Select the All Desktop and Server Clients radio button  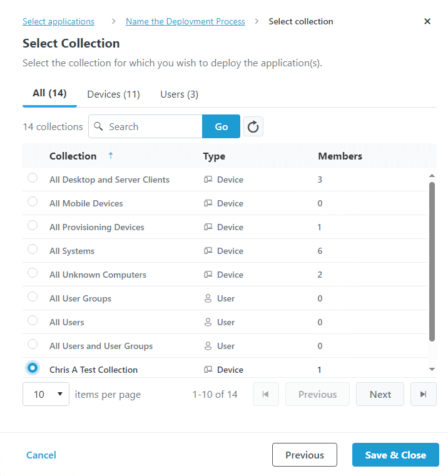tap(33, 179)
